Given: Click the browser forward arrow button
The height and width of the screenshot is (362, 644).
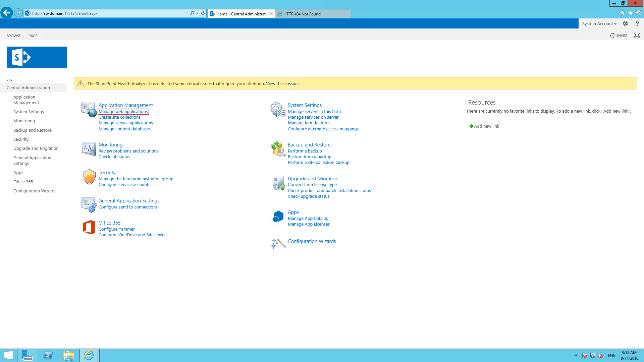Looking at the screenshot, I should click(18, 13).
